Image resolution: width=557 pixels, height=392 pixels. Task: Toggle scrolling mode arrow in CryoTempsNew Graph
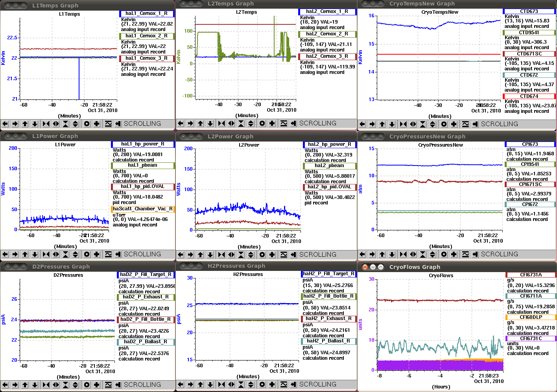click(475, 124)
